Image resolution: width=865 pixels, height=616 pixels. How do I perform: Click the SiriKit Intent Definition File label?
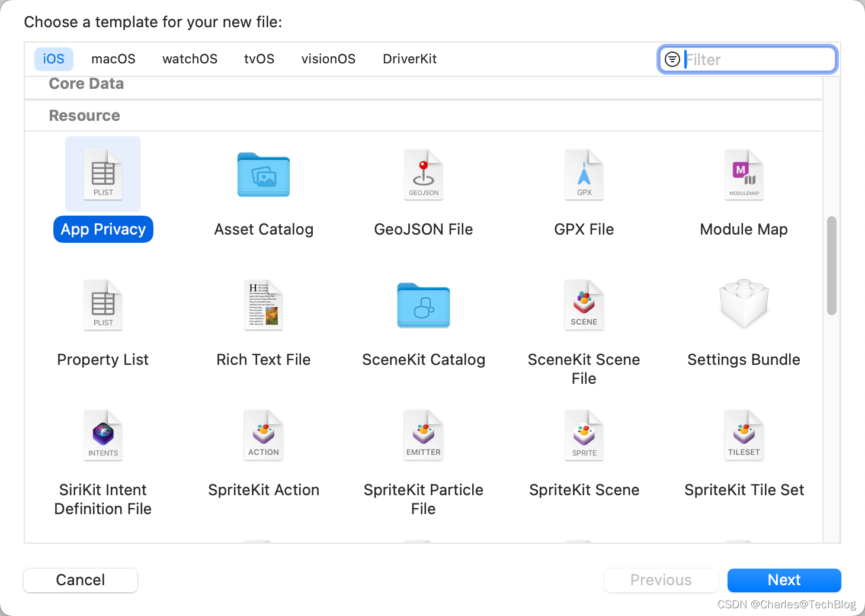point(103,499)
